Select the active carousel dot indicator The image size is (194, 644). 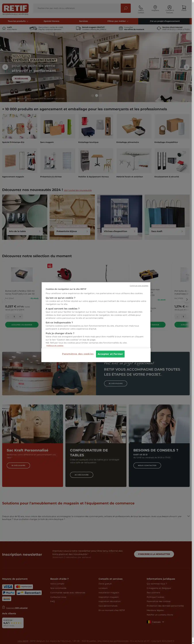pyautogui.click(x=97, y=95)
